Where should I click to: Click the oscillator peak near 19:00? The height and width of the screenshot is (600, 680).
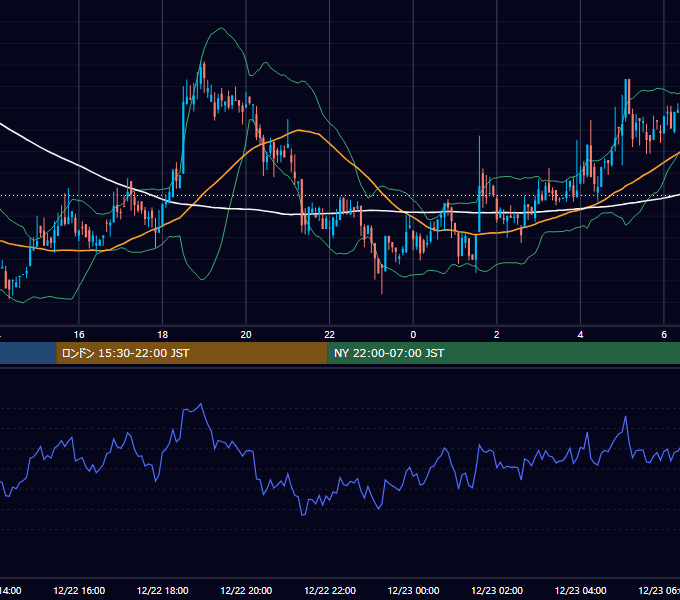200,404
